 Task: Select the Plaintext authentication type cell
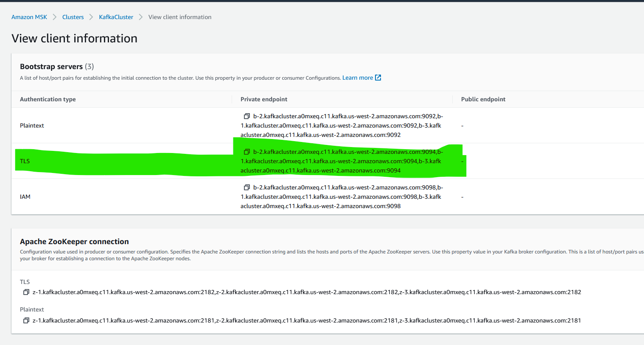coord(32,125)
